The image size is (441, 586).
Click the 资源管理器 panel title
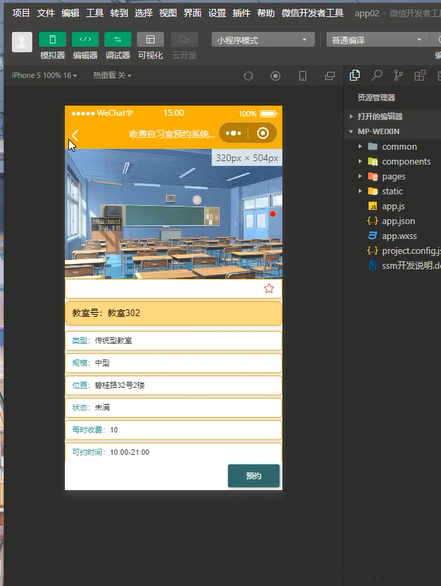376,98
